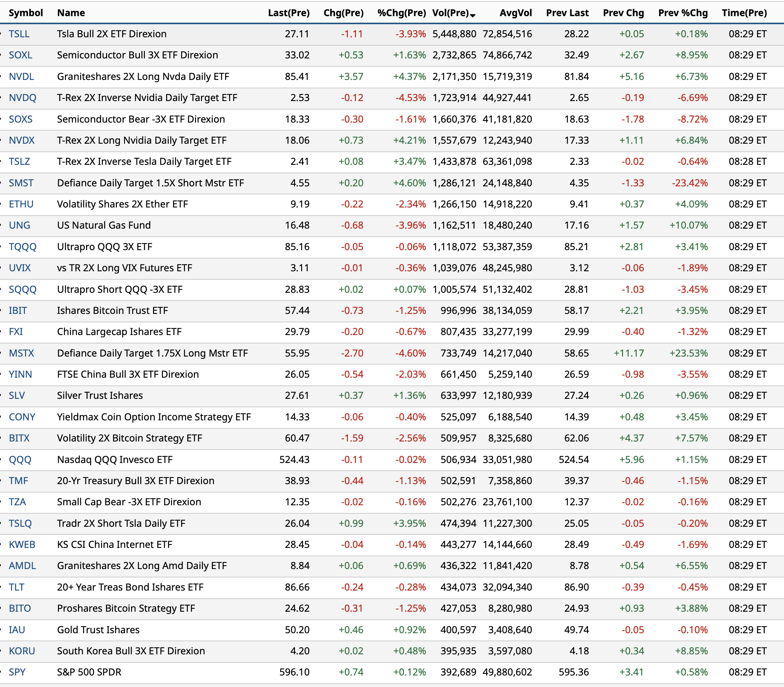
Task: Open the SMST symbol link
Action: [x=21, y=183]
